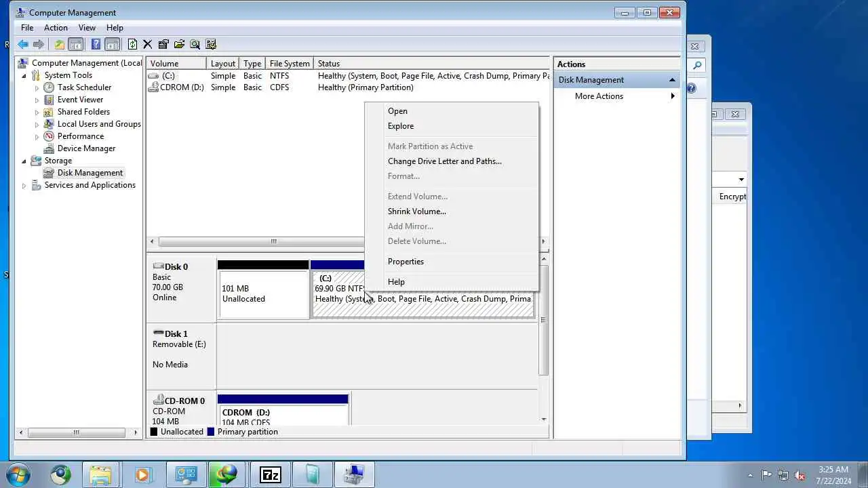Image resolution: width=868 pixels, height=488 pixels.
Task: Sort by the Volume column header
Action: pyautogui.click(x=176, y=64)
